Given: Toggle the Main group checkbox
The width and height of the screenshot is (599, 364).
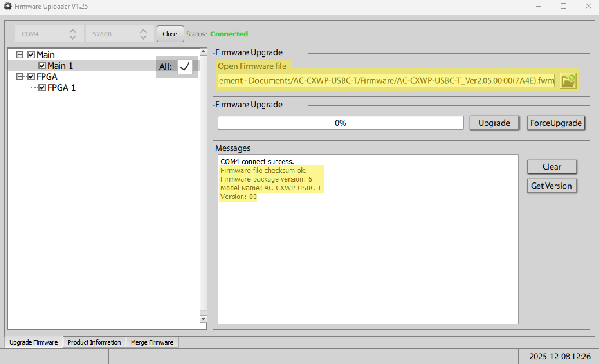Looking at the screenshot, I should 31,55.
